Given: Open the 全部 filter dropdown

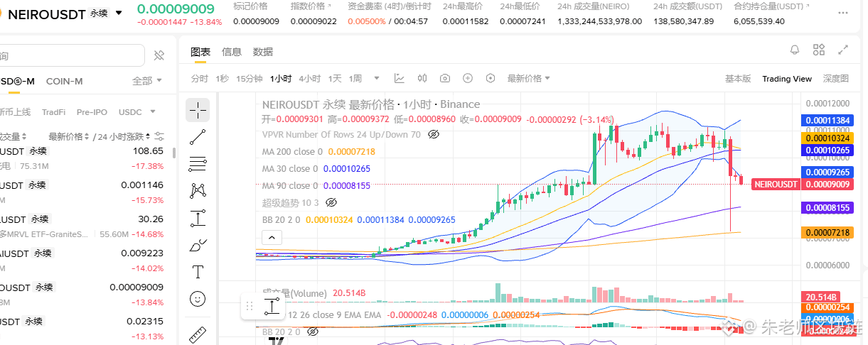Looking at the screenshot, I should [x=147, y=81].
